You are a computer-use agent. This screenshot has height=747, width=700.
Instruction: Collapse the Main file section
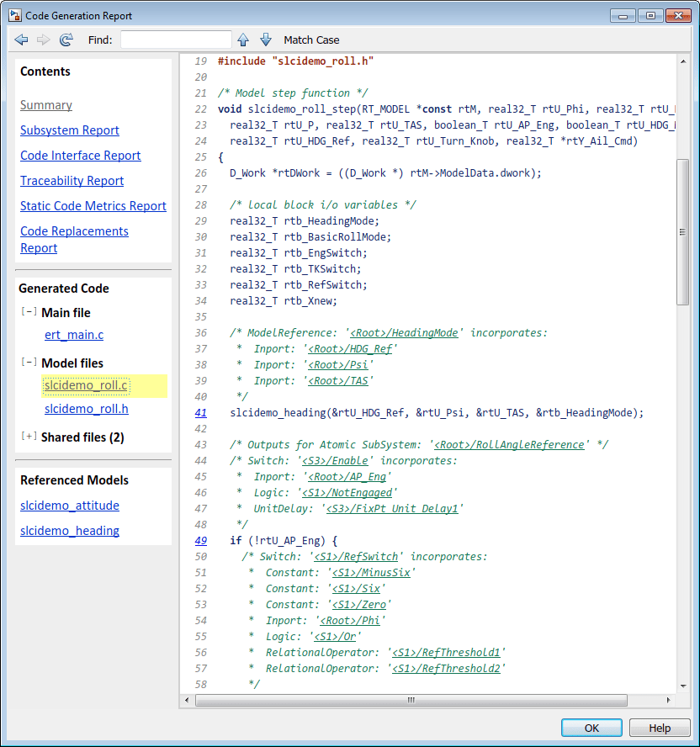(29, 311)
